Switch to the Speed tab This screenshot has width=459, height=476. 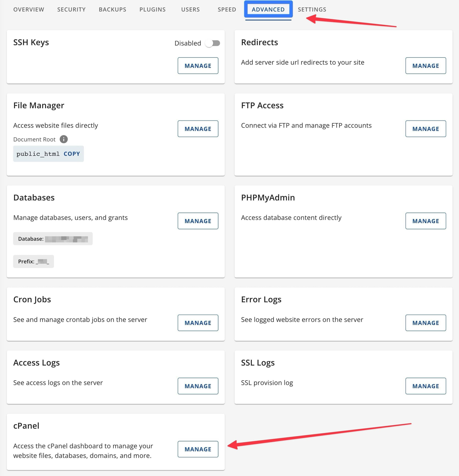[x=227, y=9]
